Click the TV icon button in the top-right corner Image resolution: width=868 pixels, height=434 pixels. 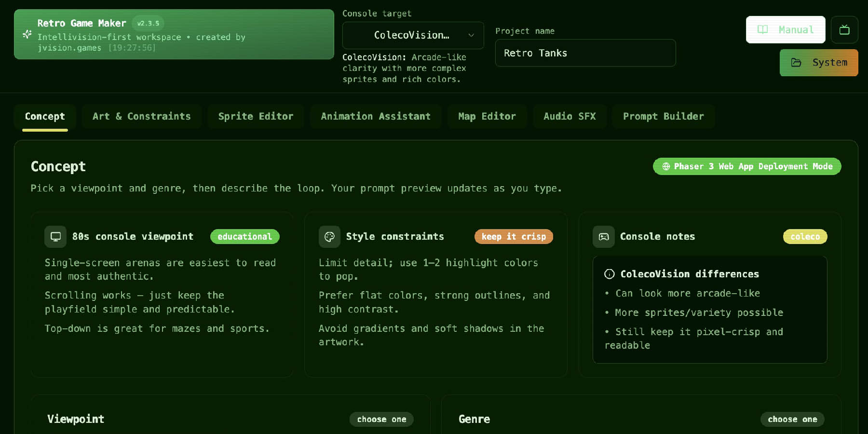pos(844,29)
